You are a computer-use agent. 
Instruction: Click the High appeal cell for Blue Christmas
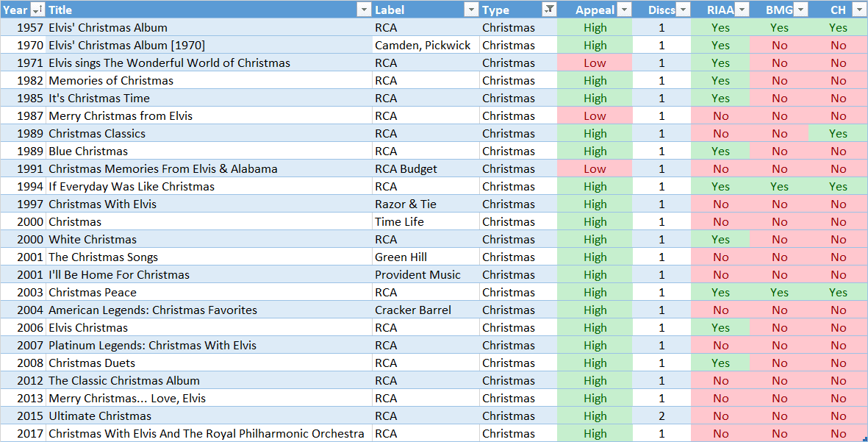coord(595,152)
